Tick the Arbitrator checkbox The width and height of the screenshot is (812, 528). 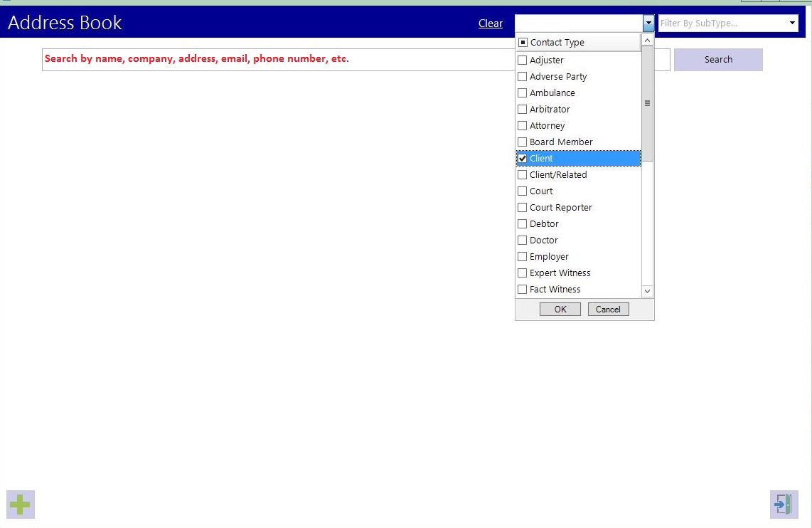[x=523, y=110]
